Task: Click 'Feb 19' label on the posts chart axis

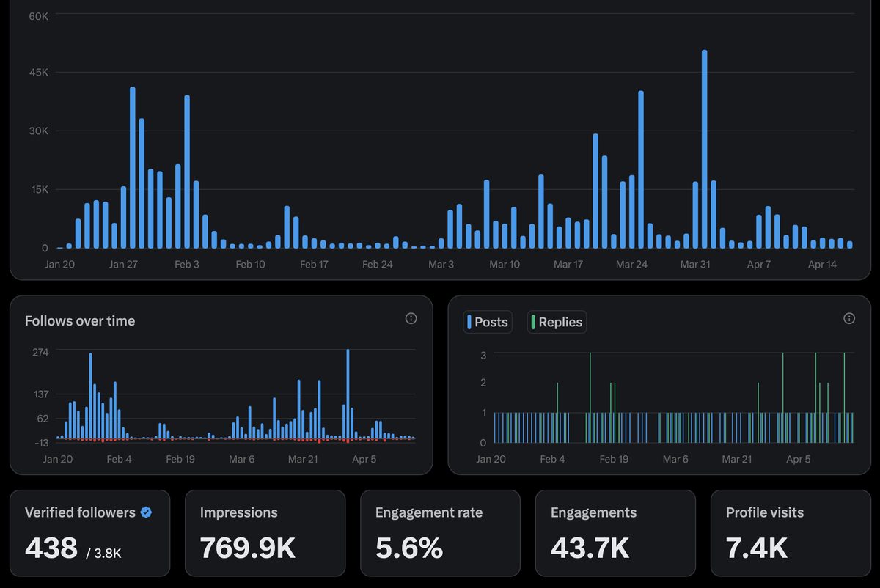Action: point(614,460)
